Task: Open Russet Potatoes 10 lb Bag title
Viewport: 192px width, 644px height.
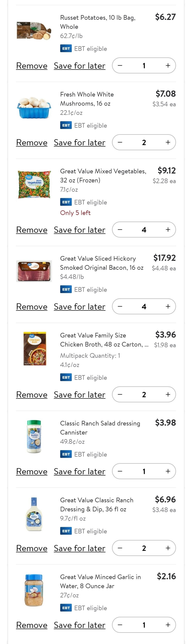Action: (98, 22)
